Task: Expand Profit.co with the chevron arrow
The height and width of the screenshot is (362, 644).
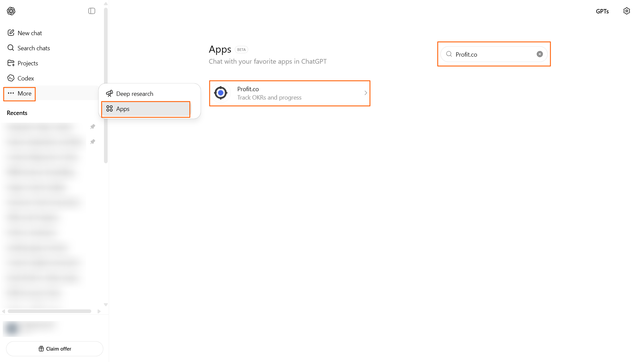Action: point(366,93)
